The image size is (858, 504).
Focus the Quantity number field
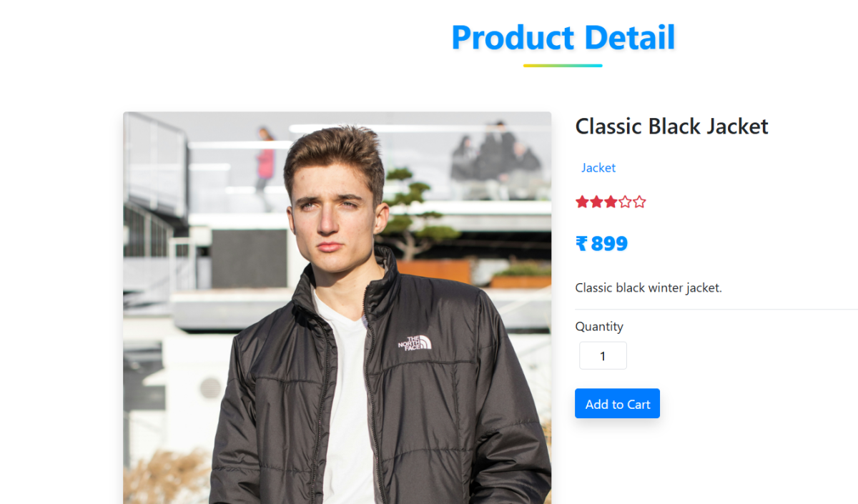(603, 356)
